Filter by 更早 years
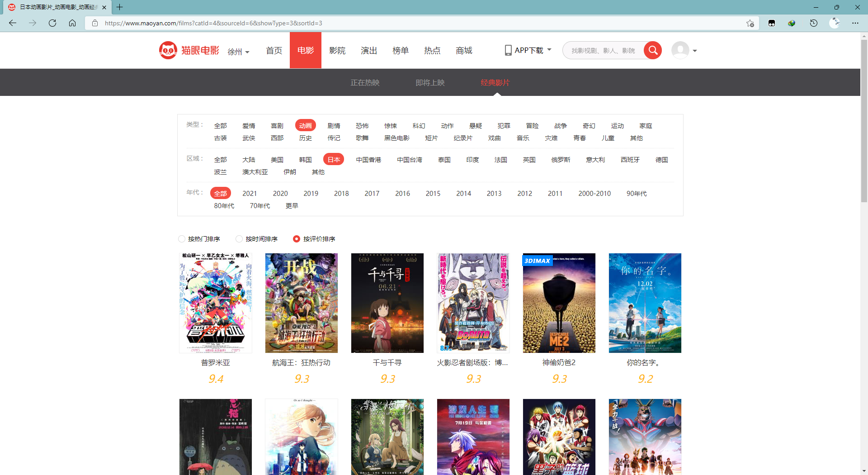Viewport: 868px width, 475px height. coord(292,206)
